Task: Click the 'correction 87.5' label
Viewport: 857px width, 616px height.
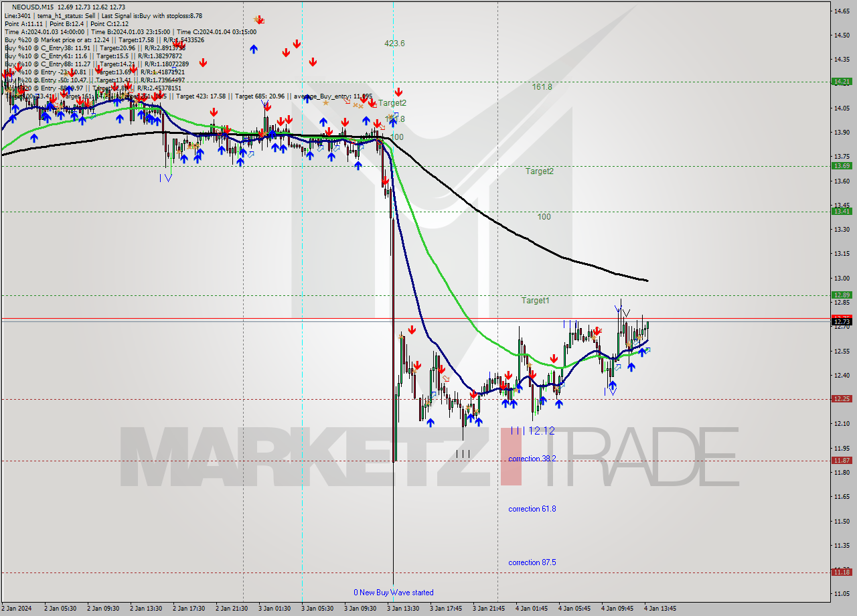Action: [x=532, y=562]
